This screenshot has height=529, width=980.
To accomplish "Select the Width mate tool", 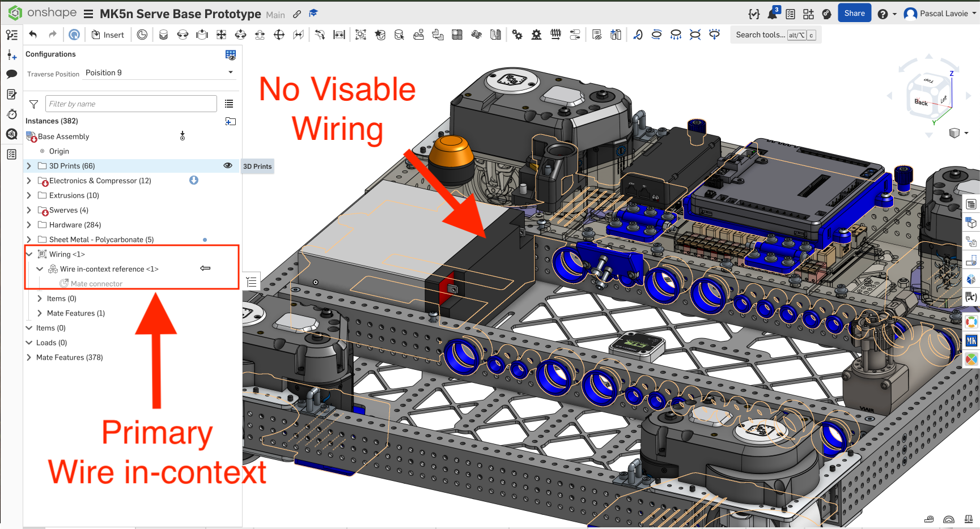I will (339, 35).
